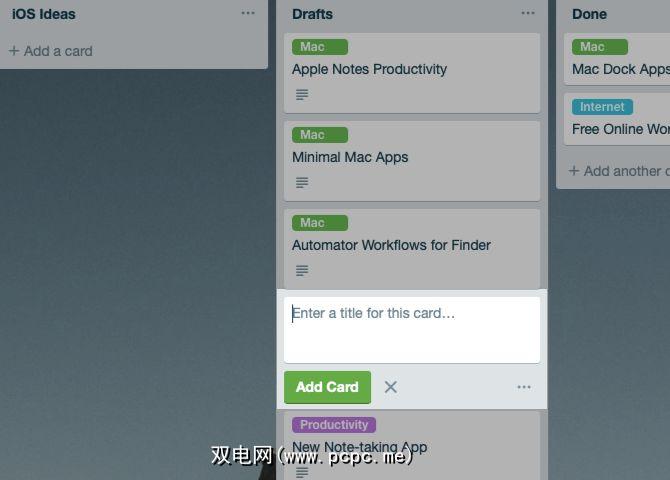Click the green Add Card button
This screenshot has width=670, height=480.
click(327, 387)
